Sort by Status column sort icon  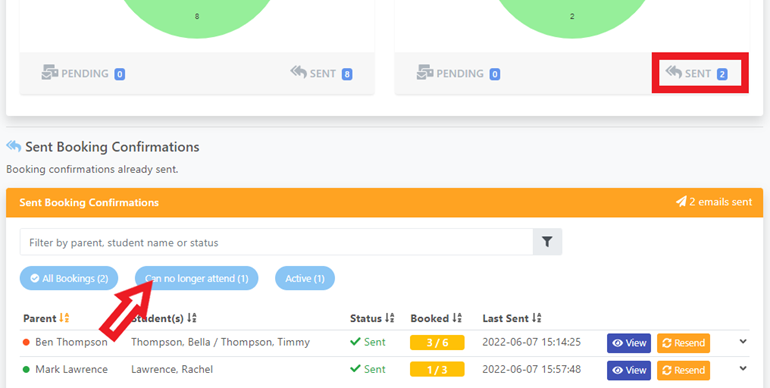point(389,318)
